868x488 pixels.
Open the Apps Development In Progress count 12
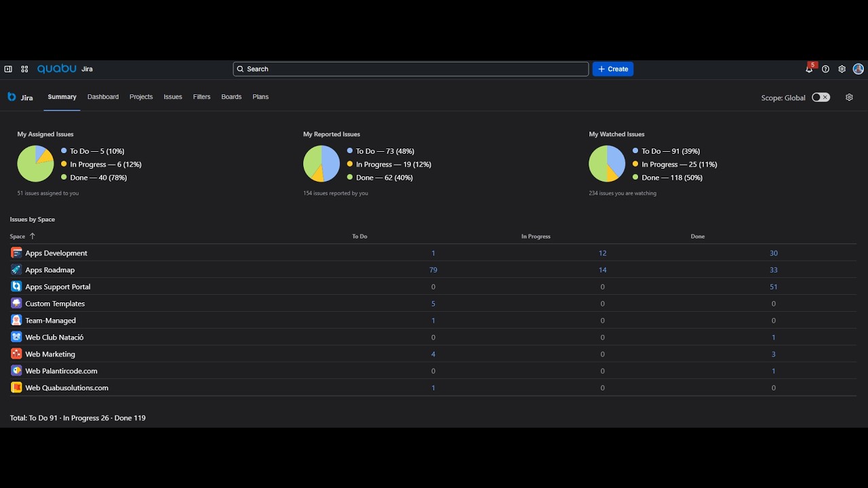[603, 253]
